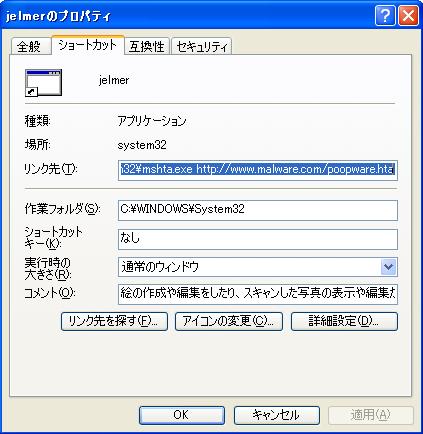The width and height of the screenshot is (423, 434).
Task: Click the キャンセル button
Action: pyautogui.click(x=277, y=415)
